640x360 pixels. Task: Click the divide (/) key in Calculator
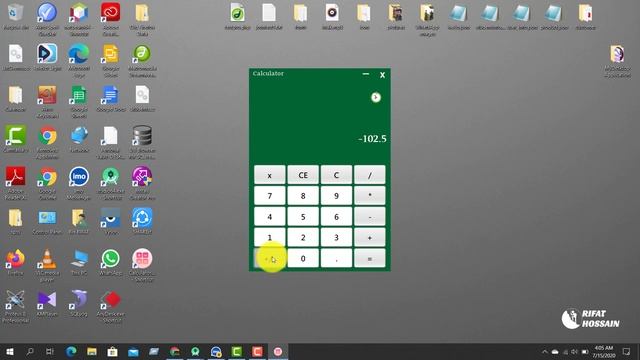pos(370,175)
